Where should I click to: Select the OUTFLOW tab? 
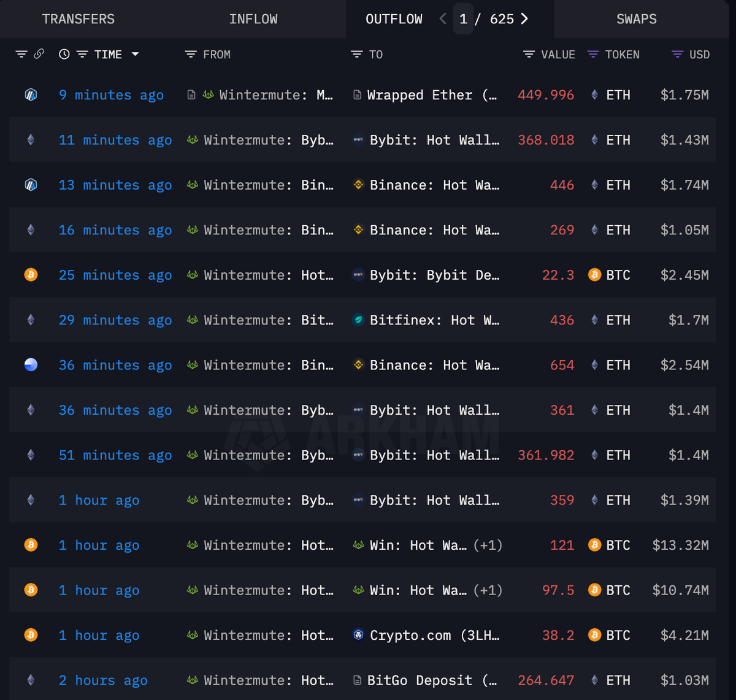click(394, 19)
